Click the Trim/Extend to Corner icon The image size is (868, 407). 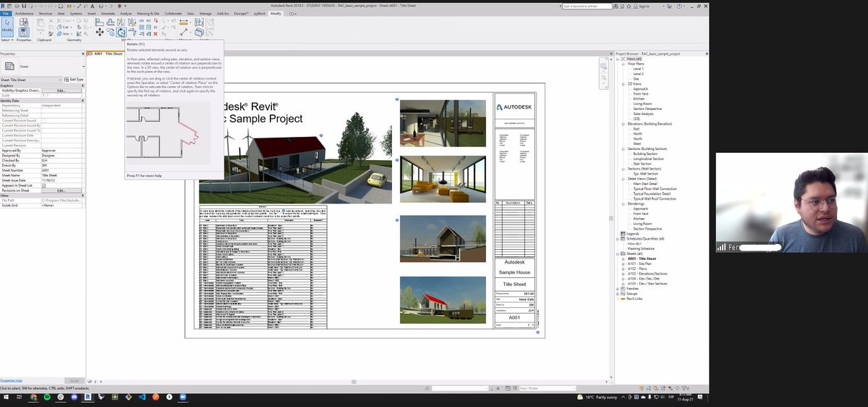(x=132, y=32)
